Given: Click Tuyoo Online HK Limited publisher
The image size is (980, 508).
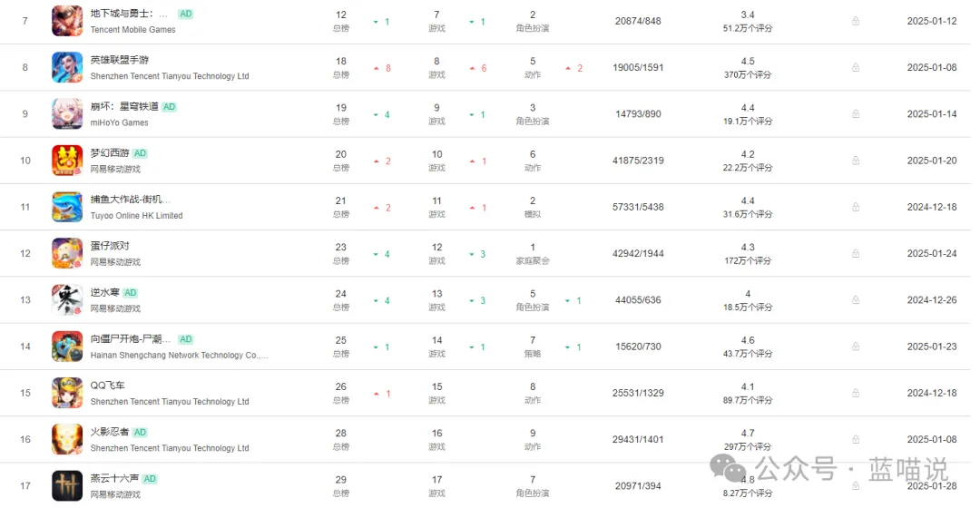Looking at the screenshot, I should point(136,216).
